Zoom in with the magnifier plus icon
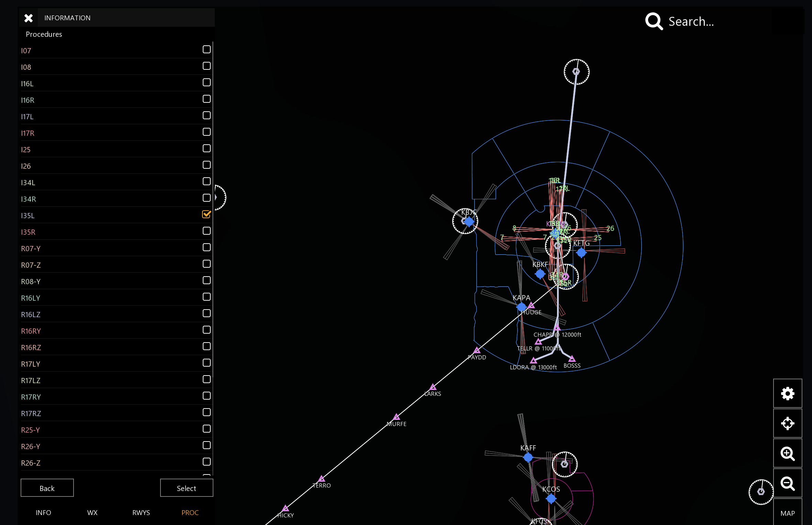Image resolution: width=812 pixels, height=525 pixels. point(787,454)
